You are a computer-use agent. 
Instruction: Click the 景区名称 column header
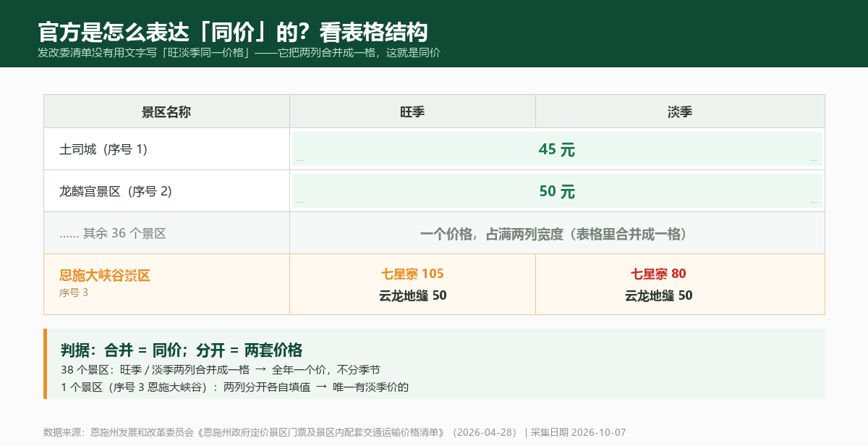click(x=166, y=111)
